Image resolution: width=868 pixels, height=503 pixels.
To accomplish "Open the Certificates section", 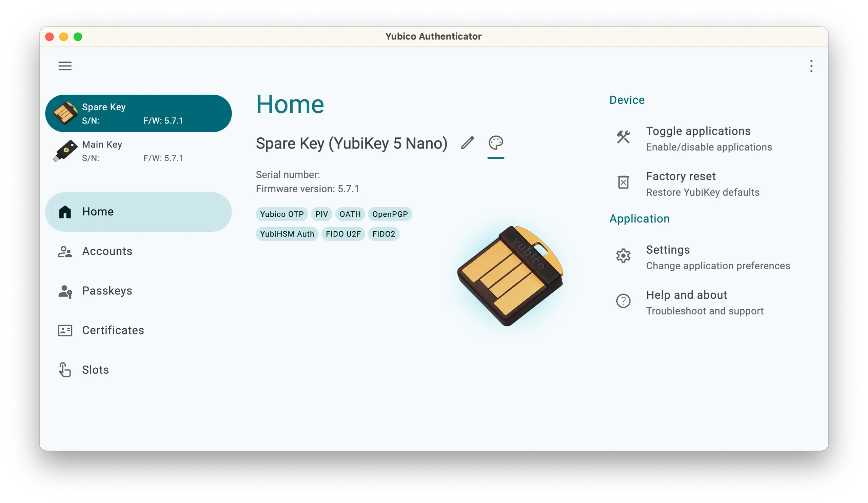I will pyautogui.click(x=113, y=330).
